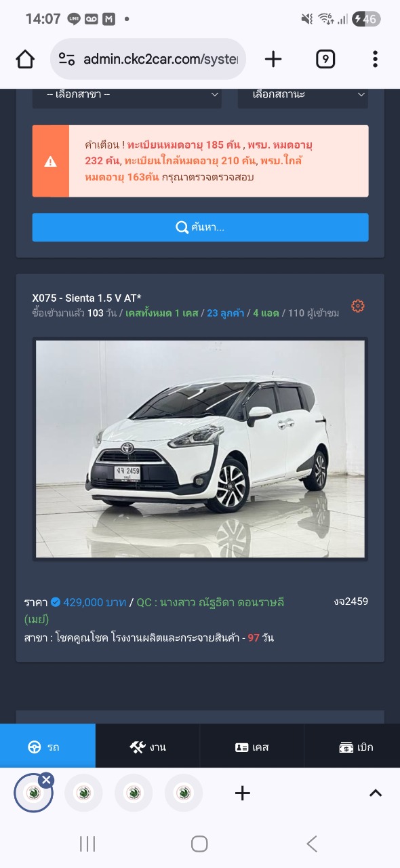Select the second tab in the tab group

point(83,793)
